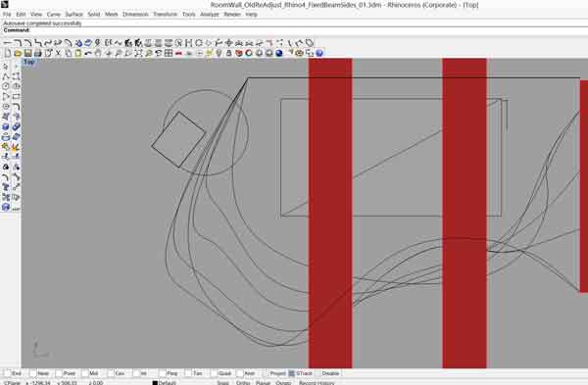The width and height of the screenshot is (588, 385).
Task: Click the Disable osnap button
Action: coord(330,373)
